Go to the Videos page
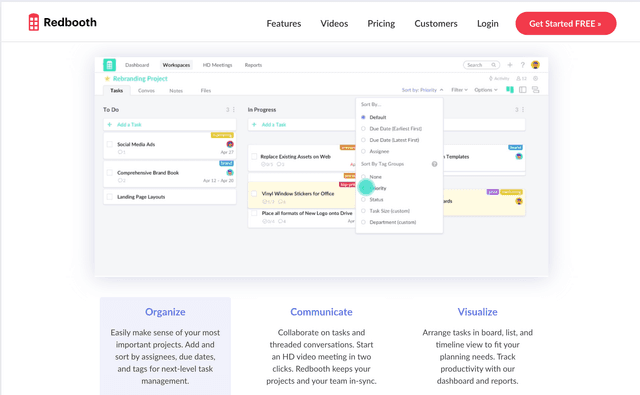 (x=334, y=24)
